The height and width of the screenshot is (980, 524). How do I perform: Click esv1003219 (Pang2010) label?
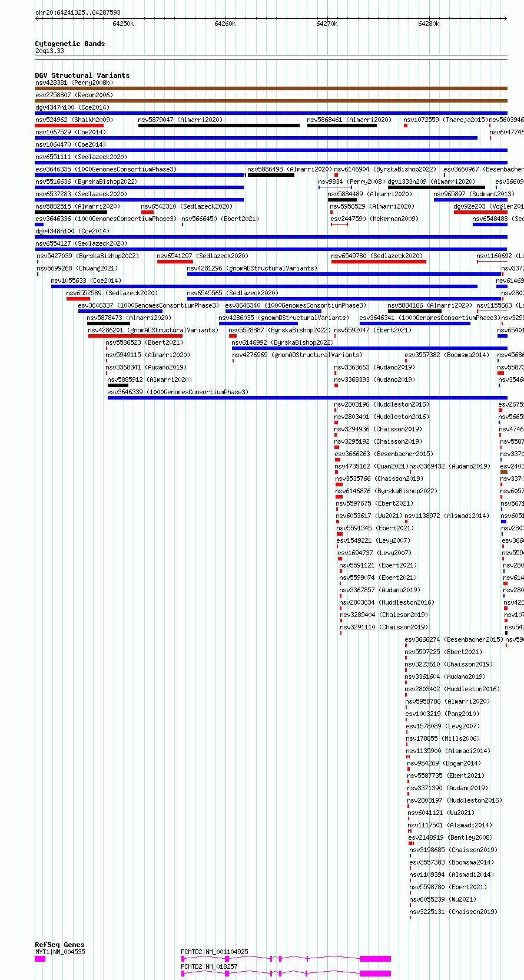tap(442, 714)
